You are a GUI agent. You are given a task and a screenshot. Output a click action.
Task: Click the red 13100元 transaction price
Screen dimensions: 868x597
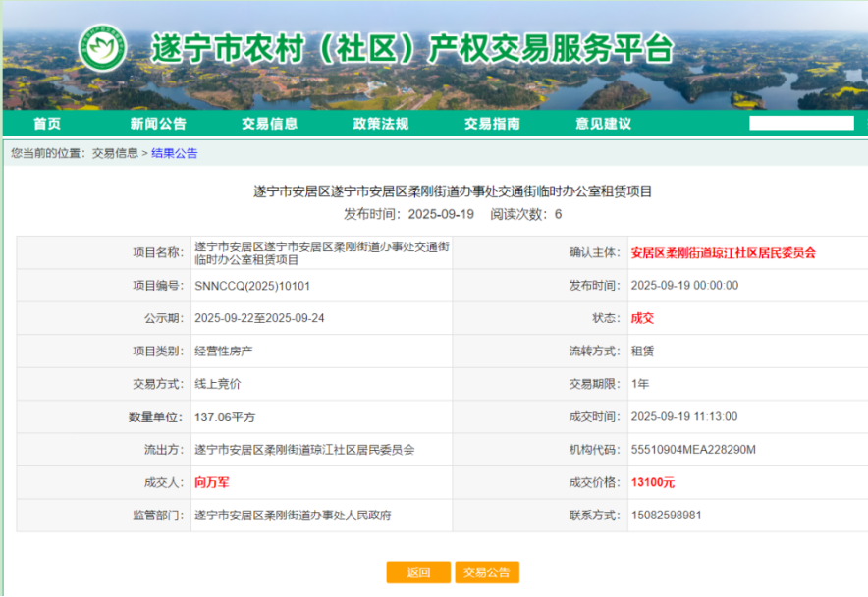coord(652,482)
